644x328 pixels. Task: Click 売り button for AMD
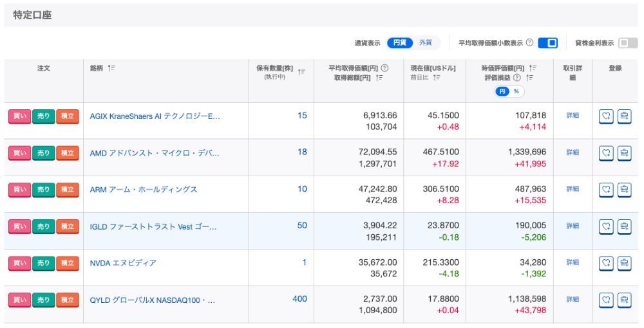click(44, 153)
